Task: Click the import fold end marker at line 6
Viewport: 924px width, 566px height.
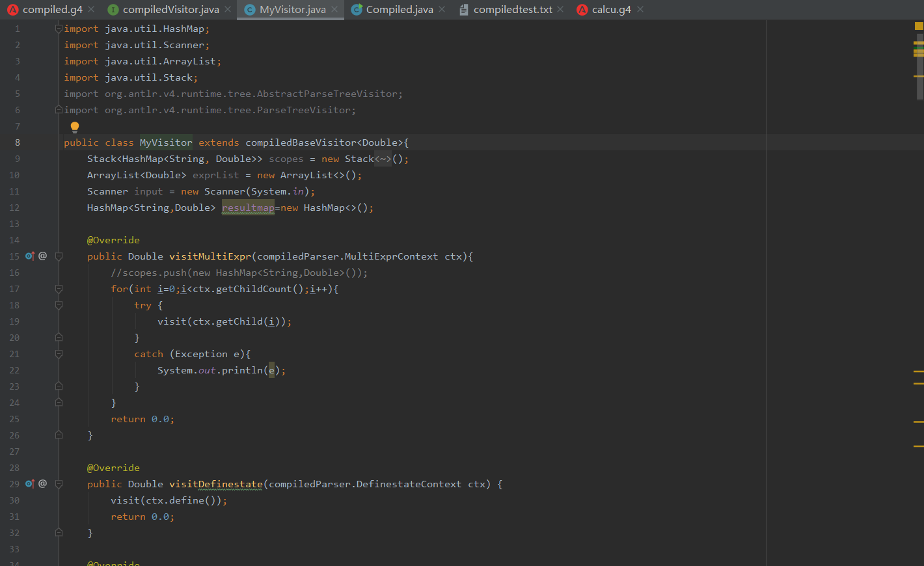Action: 59,110
